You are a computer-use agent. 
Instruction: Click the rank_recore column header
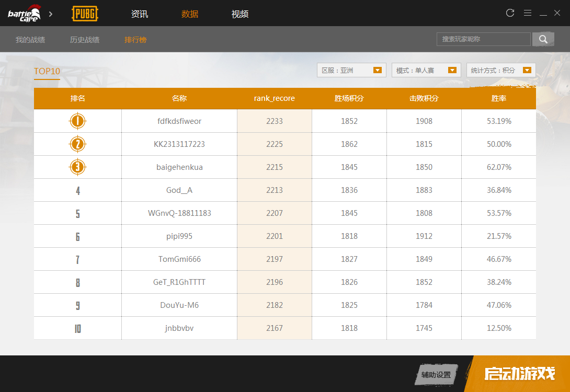[x=275, y=98]
